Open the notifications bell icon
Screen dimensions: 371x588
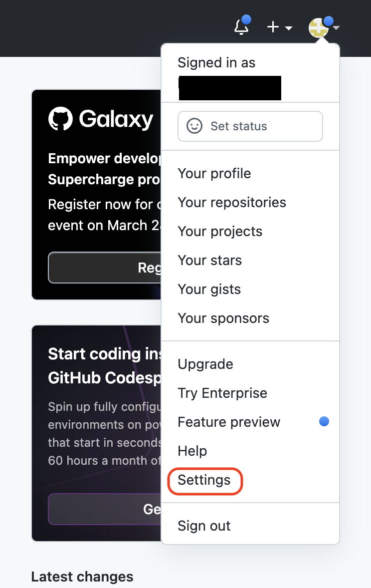pyautogui.click(x=241, y=27)
